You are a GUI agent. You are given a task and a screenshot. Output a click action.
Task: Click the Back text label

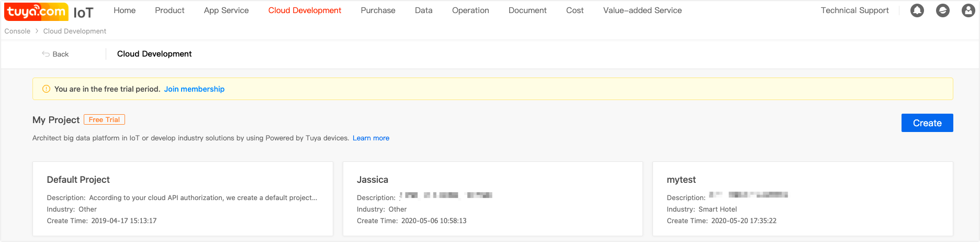pos(61,54)
